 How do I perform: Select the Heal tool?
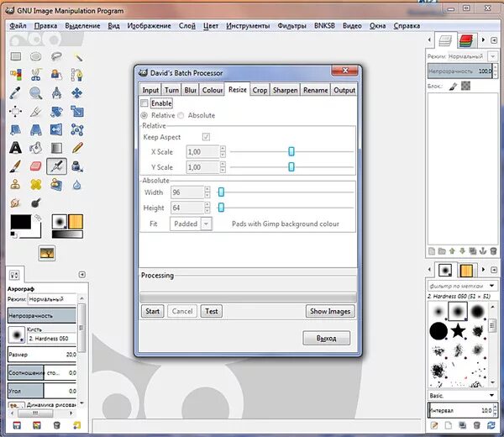coord(35,185)
